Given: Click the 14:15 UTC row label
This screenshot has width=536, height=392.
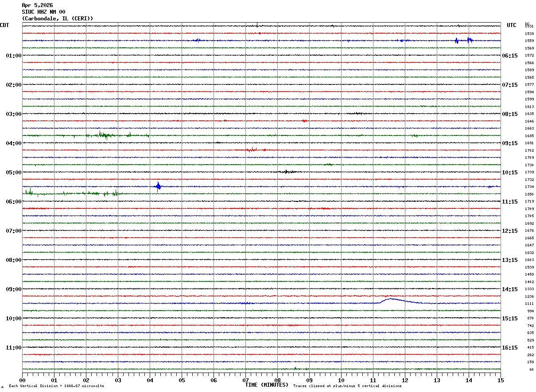Looking at the screenshot, I should point(510,289).
